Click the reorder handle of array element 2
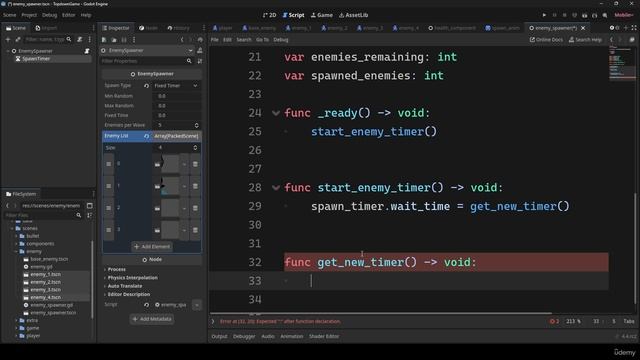Screen dimensions: 640x360 click(109, 208)
